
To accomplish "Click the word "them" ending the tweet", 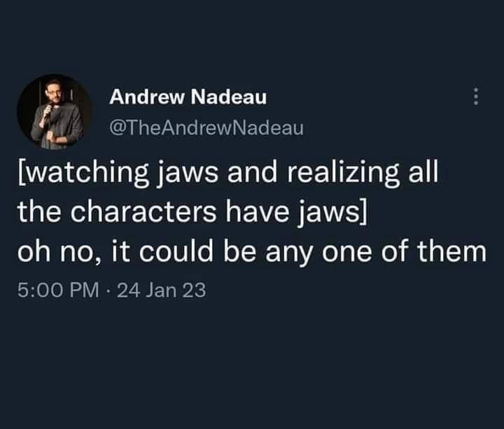I will [452, 251].
